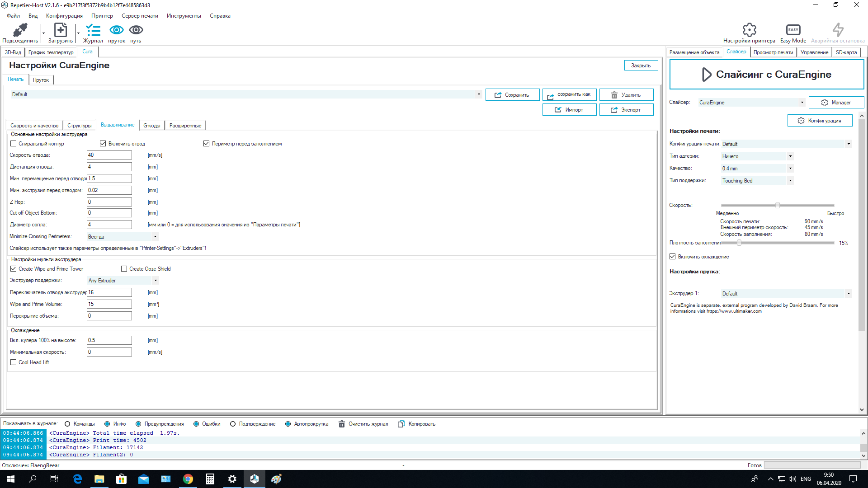
Task: Switch to the Структуры tab
Action: 79,126
